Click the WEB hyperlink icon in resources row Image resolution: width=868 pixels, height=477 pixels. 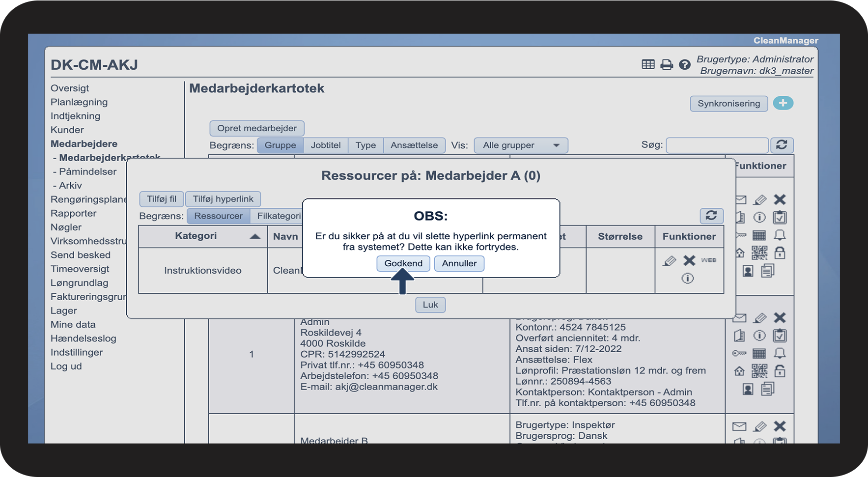(708, 260)
